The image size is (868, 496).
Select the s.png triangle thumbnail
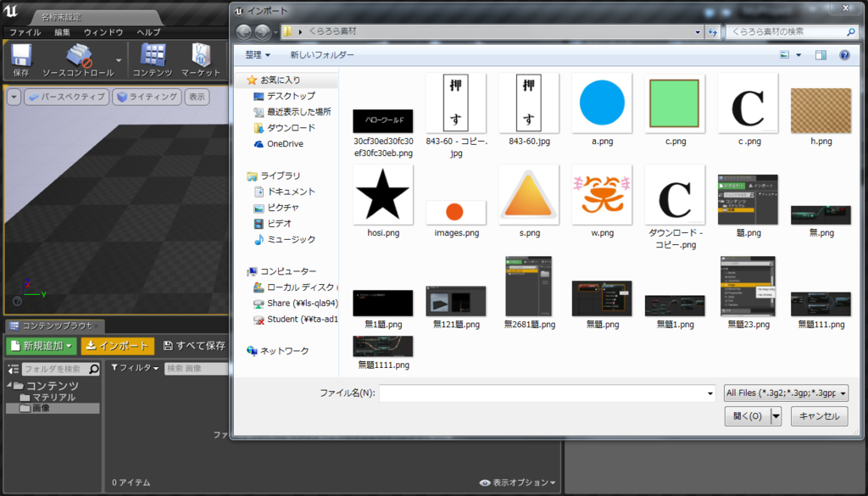pos(528,195)
